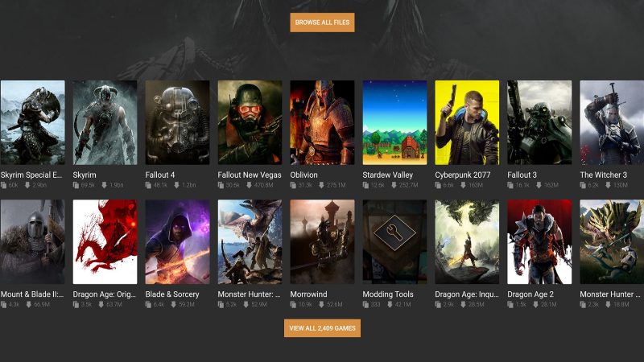This screenshot has height=362, width=644.
Task: Open the Skyrim Special Edition title link
Action: (31, 175)
